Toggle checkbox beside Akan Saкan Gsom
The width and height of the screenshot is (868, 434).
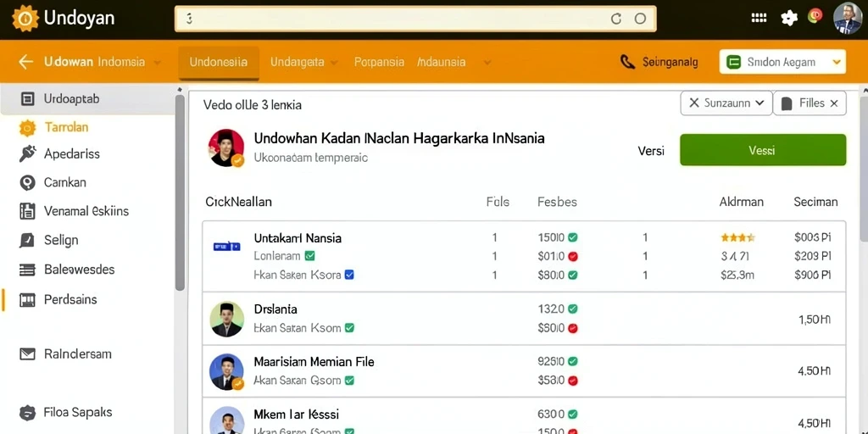click(349, 381)
